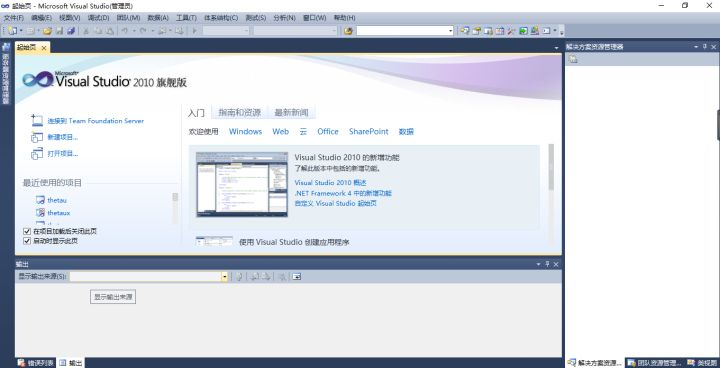Open the Windows category link

coord(245,131)
